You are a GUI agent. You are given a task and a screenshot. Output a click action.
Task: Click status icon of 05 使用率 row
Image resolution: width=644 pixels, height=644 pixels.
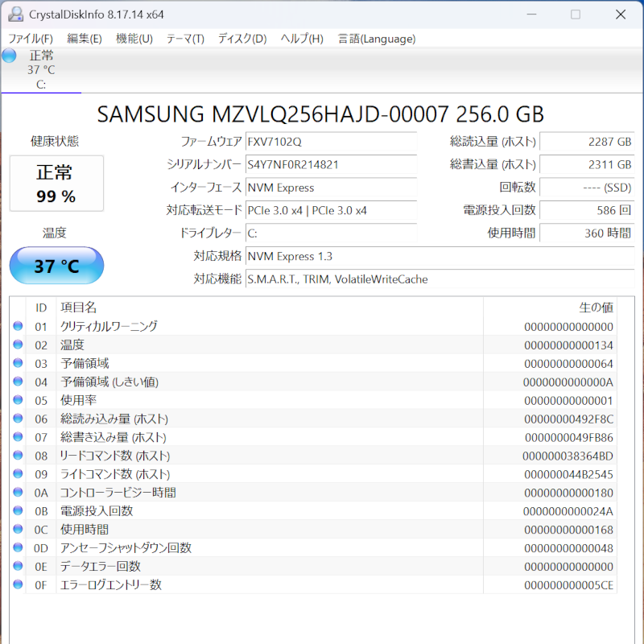[18, 400]
